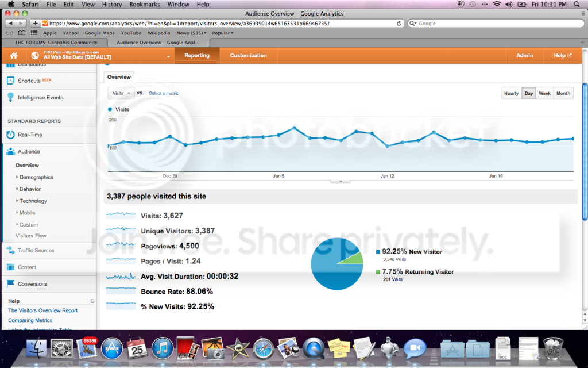Collapse the chart with the small arrow handle
Viewport: 588px width, 368px height.
pos(341,181)
